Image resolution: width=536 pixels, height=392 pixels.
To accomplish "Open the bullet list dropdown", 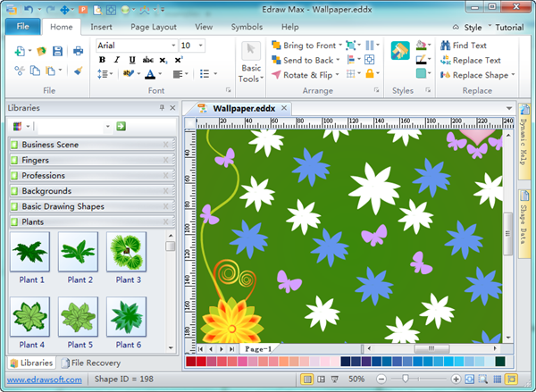I will point(215,74).
